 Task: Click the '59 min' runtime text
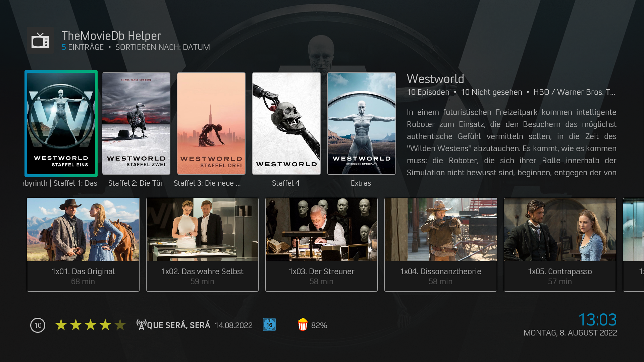(202, 282)
